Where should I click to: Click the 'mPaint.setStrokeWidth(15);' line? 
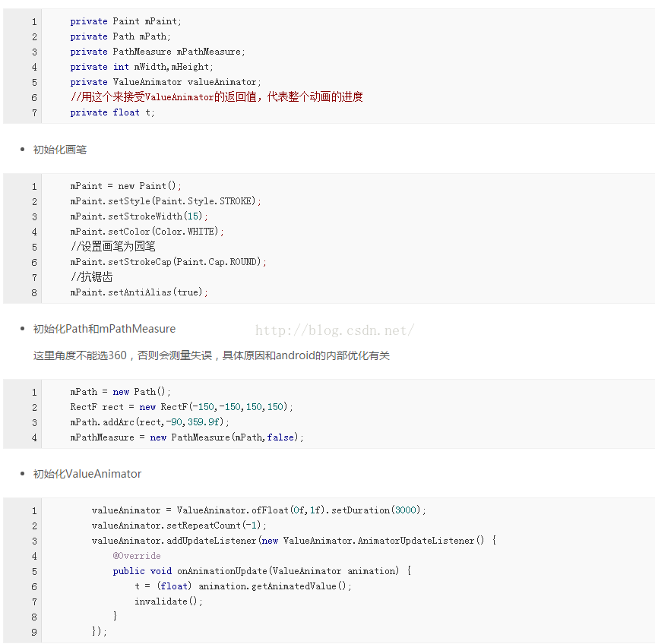[139, 216]
